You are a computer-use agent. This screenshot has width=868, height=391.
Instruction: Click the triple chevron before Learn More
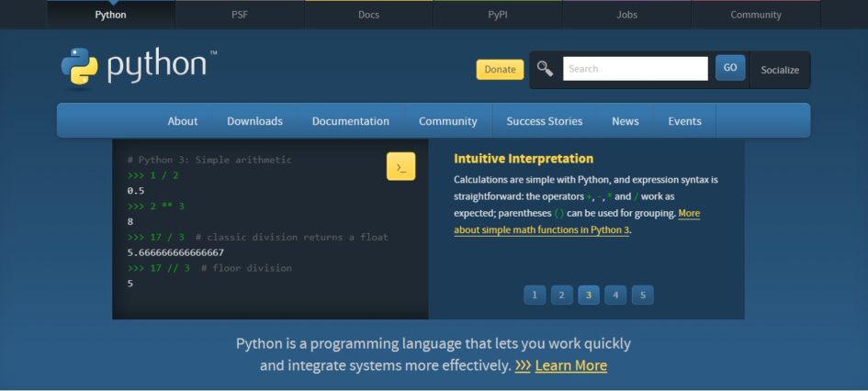pos(523,365)
